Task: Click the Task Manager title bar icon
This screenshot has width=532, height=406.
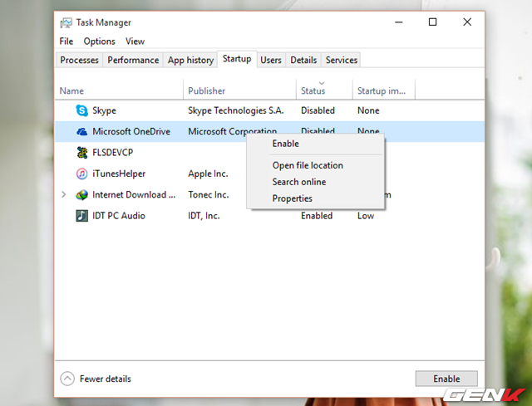Action: (x=66, y=22)
